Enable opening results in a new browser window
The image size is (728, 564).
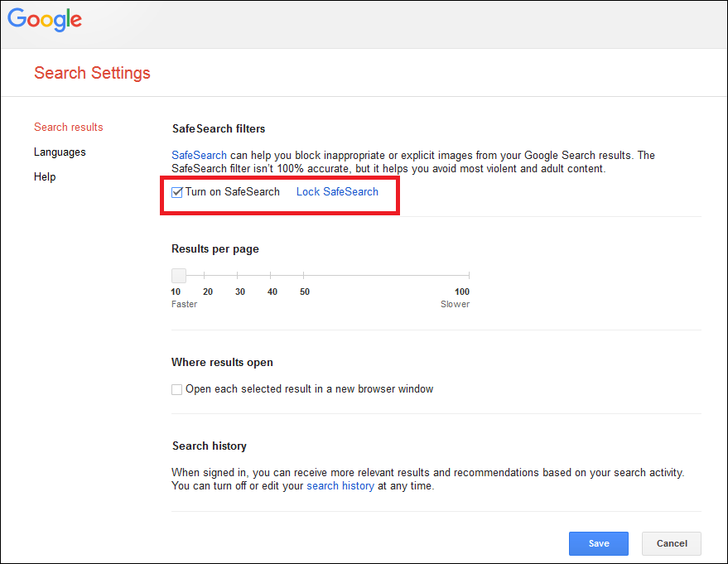176,388
